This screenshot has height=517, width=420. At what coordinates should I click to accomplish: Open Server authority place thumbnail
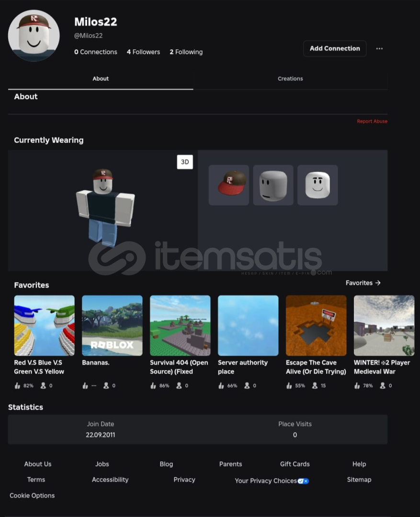[x=248, y=326]
